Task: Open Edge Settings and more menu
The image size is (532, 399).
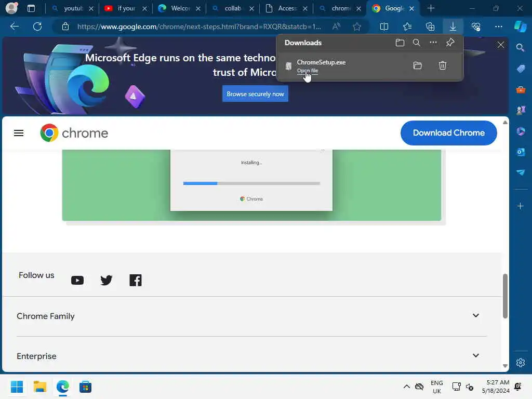Action: (x=498, y=26)
